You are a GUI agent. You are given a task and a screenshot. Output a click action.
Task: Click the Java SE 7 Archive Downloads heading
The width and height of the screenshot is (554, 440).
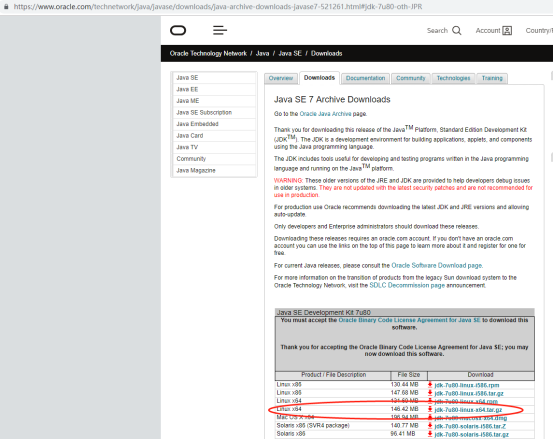point(332,100)
